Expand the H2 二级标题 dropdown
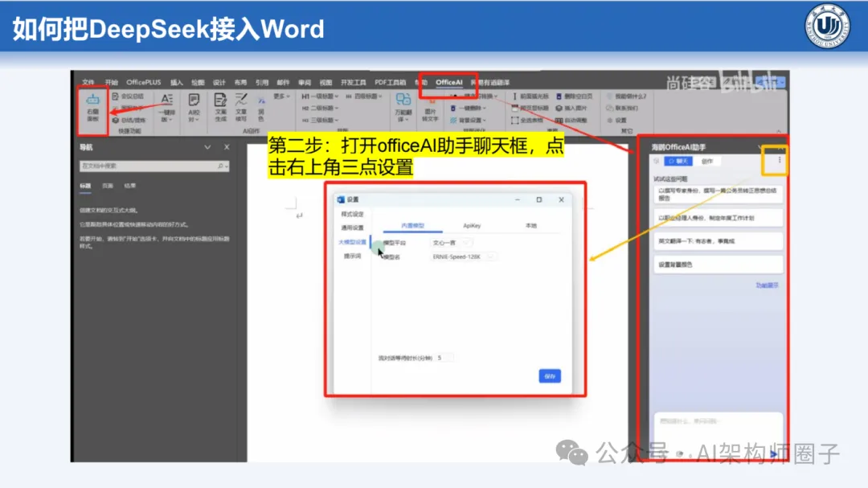The height and width of the screenshot is (488, 868). (x=320, y=109)
